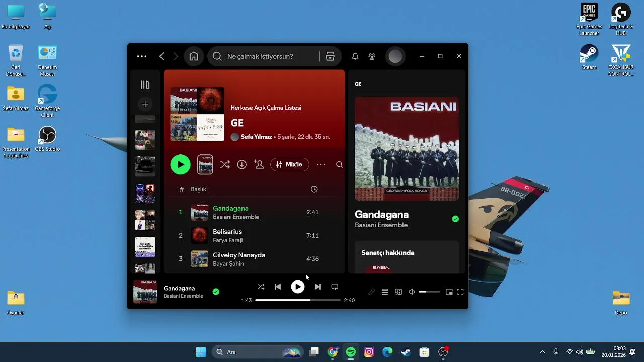The width and height of the screenshot is (644, 362).
Task: Click the GE playlist cover collage
Action: 197,115
